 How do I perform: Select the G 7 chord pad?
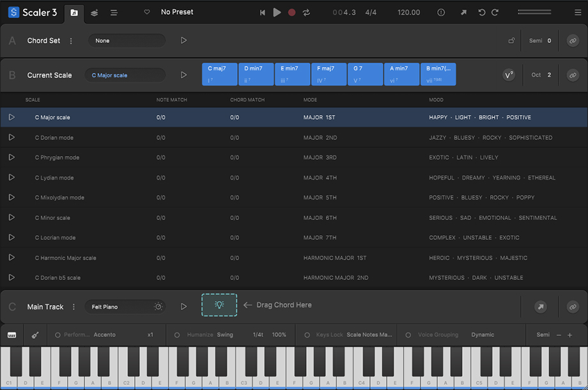[365, 74]
